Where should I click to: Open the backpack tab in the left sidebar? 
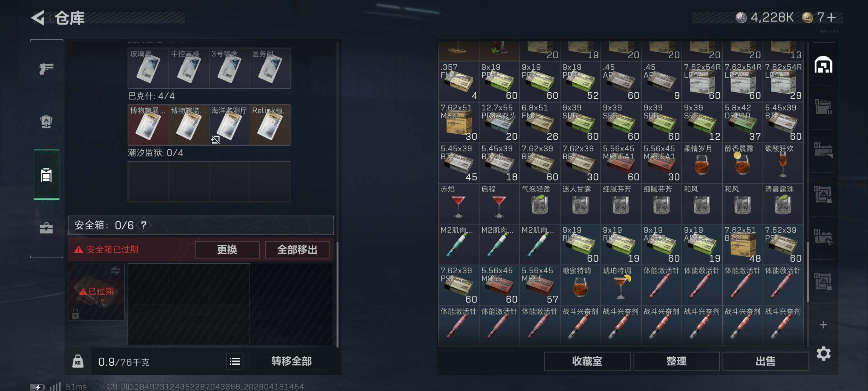pos(46,121)
